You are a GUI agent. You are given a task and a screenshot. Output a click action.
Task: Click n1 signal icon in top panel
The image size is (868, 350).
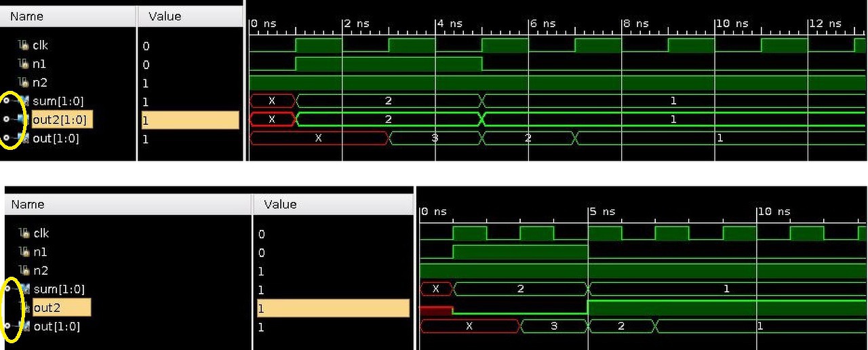click(x=24, y=64)
